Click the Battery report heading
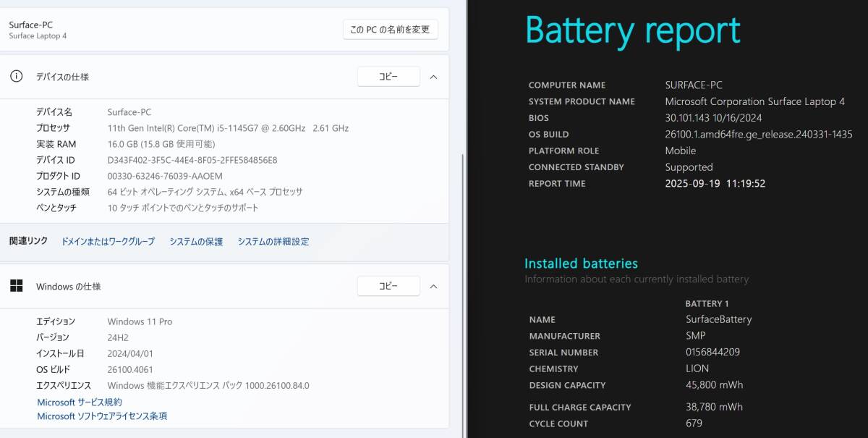Screen dimensions: 868x438 tap(633, 31)
